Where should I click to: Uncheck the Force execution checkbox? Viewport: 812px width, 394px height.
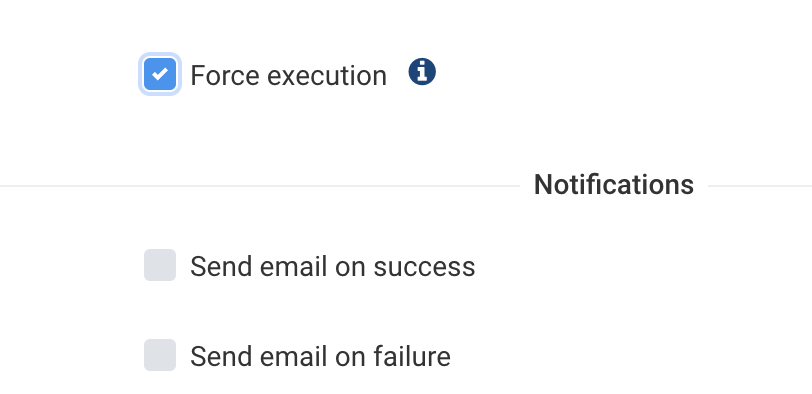(160, 74)
